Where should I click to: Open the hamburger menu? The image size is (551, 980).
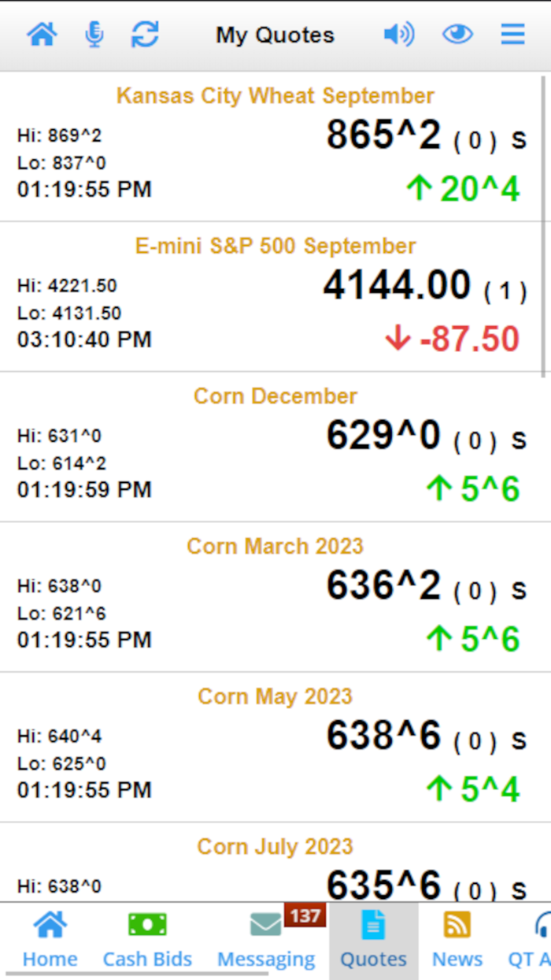pos(512,34)
